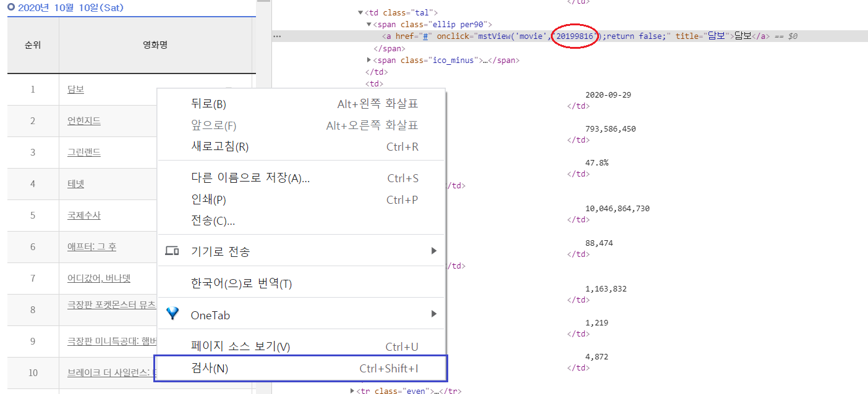Click the 영화명 column header
This screenshot has width=868, height=394.
point(155,45)
